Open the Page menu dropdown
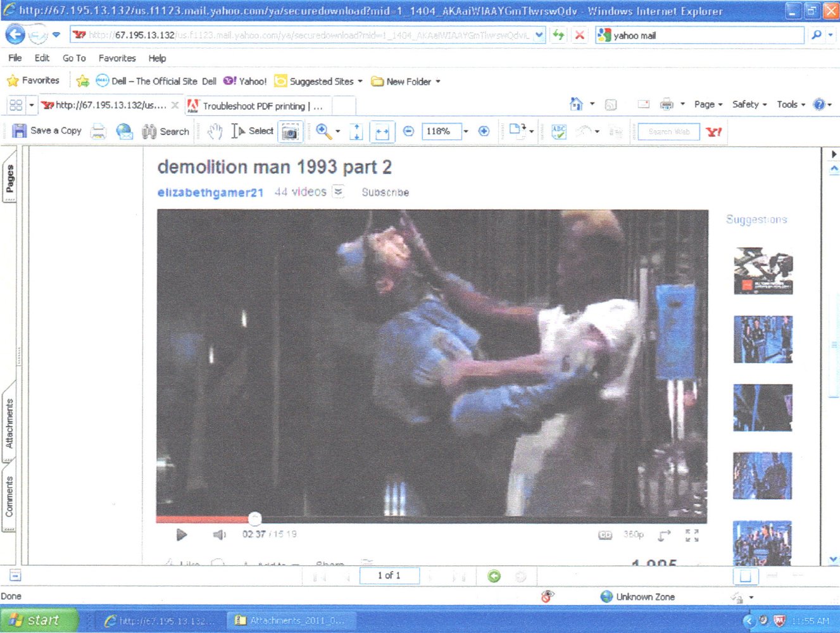This screenshot has width=840, height=633. pos(708,104)
